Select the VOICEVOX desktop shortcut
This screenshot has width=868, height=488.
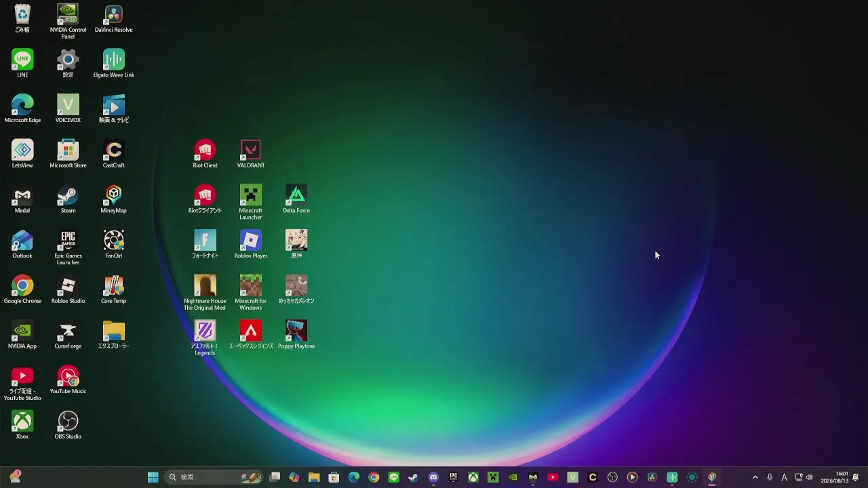coord(68,109)
